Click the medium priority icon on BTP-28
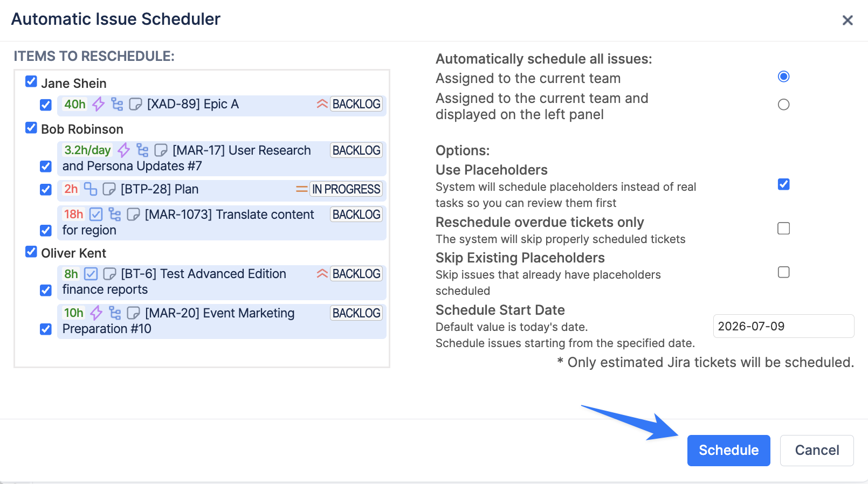Viewport: 868px width, 484px height. [x=301, y=189]
